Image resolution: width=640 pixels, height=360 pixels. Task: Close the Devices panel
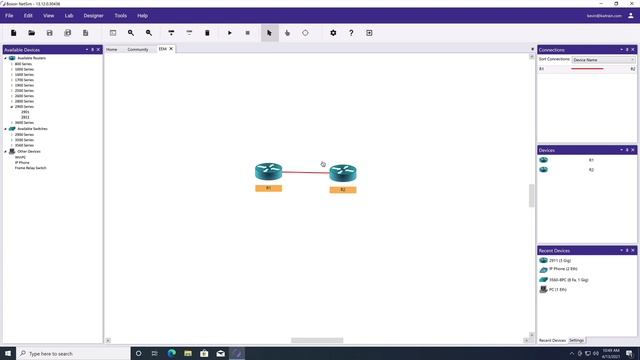point(633,150)
